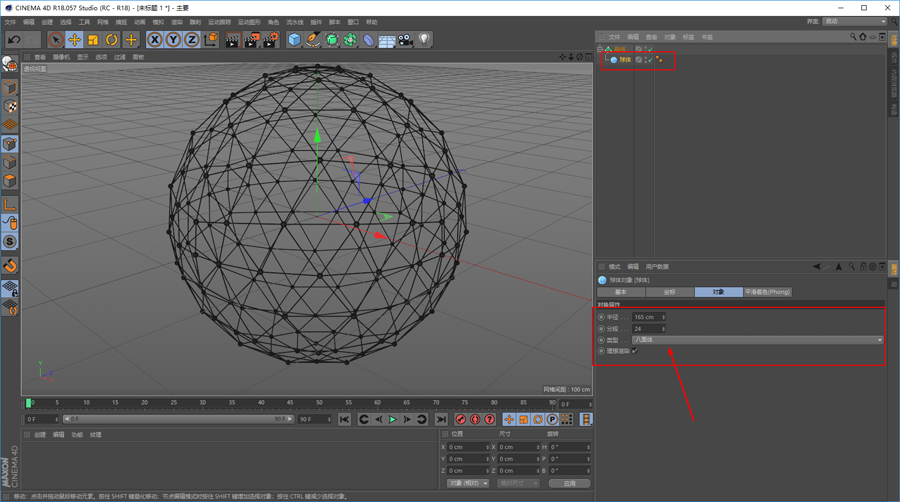
Task: Click the radius field showing 165 cm
Action: tap(649, 317)
